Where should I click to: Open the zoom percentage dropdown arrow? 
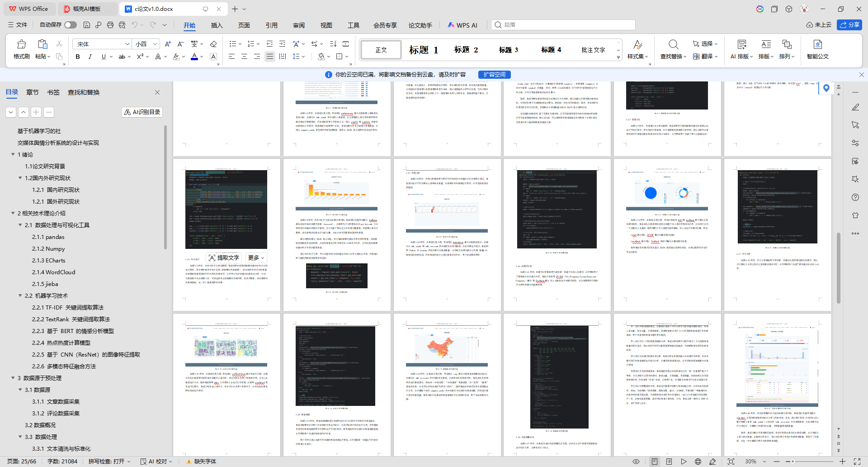point(764,462)
